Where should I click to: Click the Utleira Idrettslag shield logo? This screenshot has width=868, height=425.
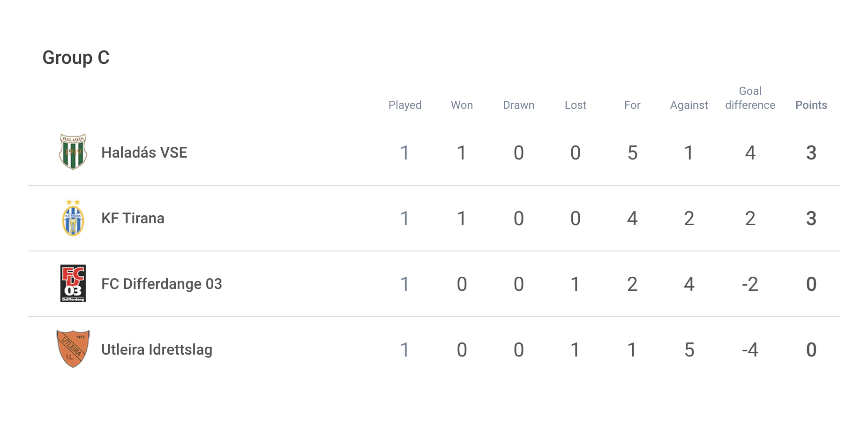pyautogui.click(x=73, y=349)
